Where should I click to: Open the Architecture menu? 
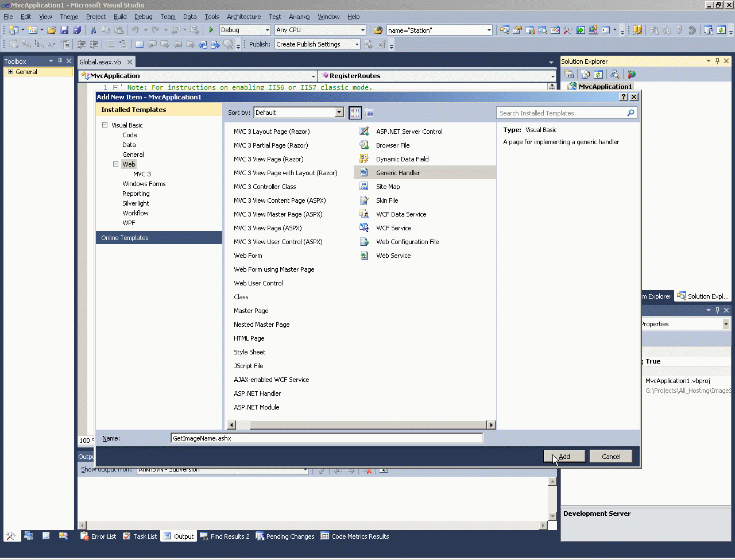[243, 17]
